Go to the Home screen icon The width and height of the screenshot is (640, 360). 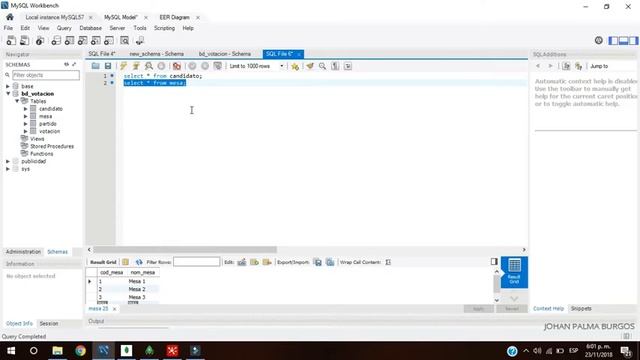10,17
